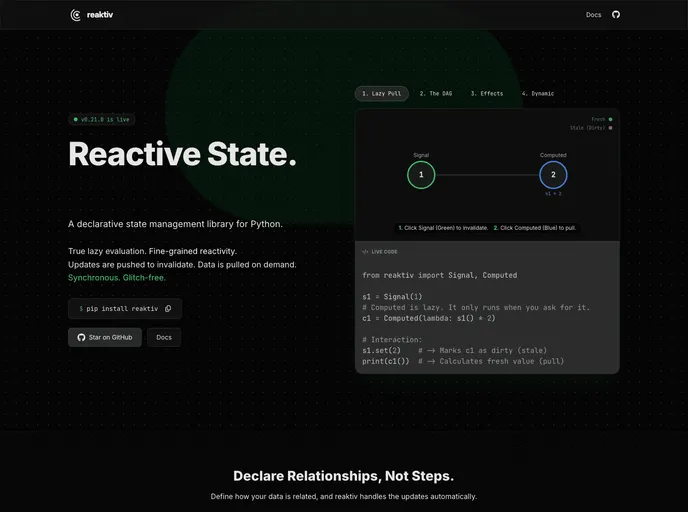
Task: Switch to 4. Dynamic tab
Action: tap(538, 93)
